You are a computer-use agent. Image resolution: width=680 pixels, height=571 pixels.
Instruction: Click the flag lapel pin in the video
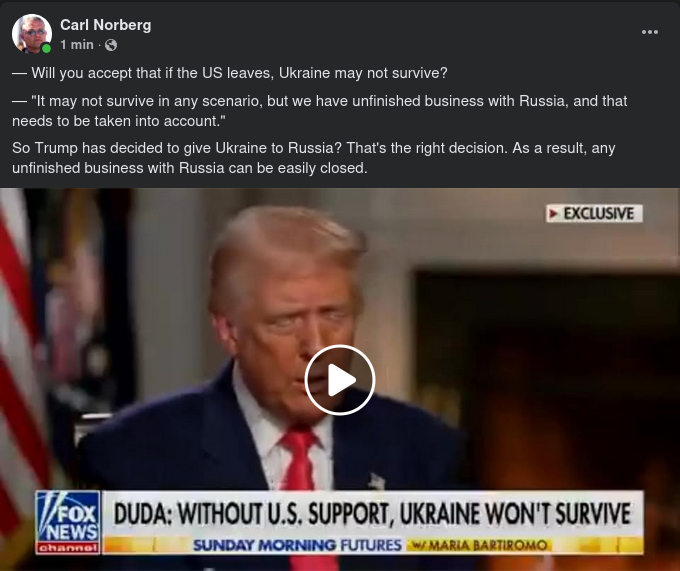click(x=376, y=481)
